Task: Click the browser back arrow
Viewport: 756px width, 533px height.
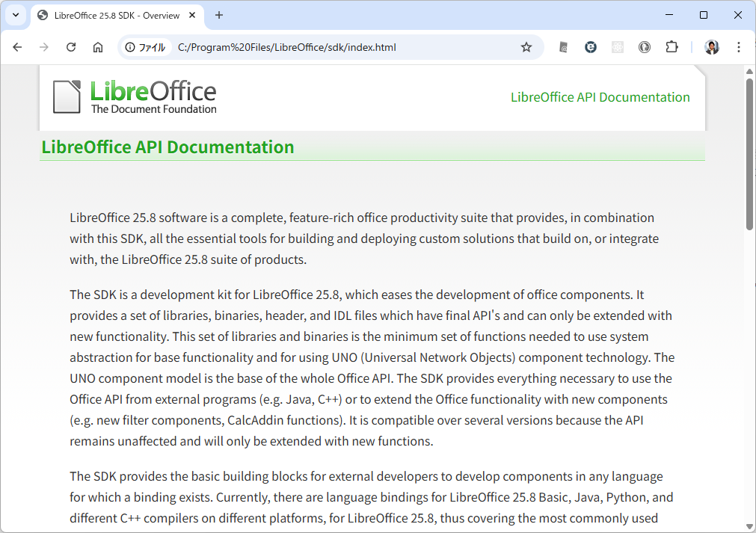Action: pyautogui.click(x=18, y=47)
